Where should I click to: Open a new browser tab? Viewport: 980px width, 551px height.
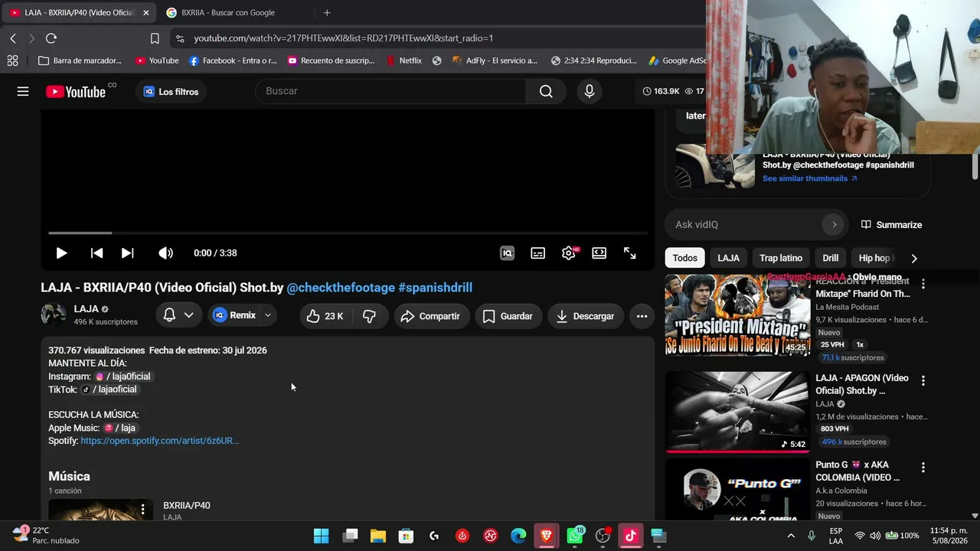coord(327,12)
